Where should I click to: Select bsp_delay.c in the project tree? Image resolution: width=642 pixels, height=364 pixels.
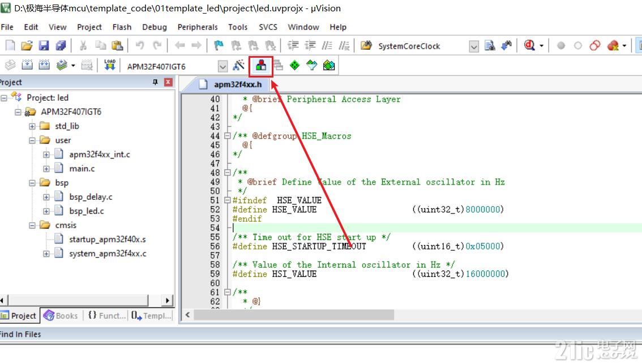click(x=91, y=198)
